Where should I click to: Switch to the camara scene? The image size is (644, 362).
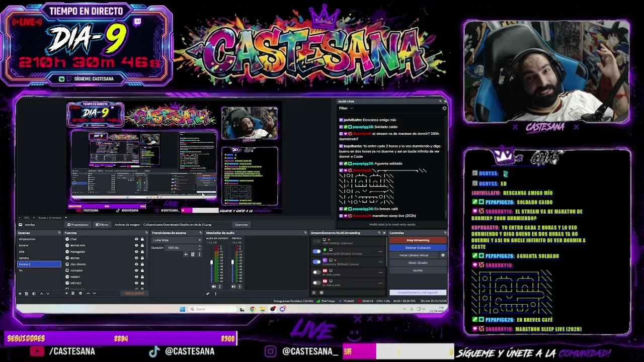coord(39,258)
